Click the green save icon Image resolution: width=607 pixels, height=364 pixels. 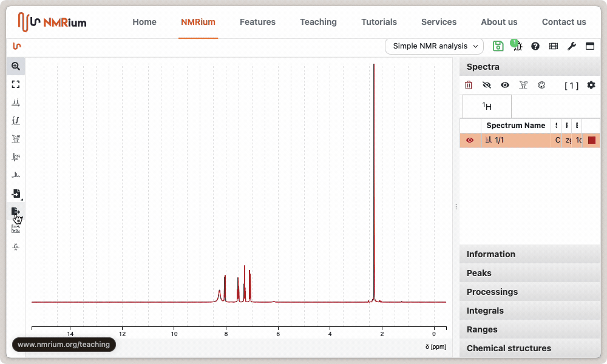pyautogui.click(x=498, y=46)
